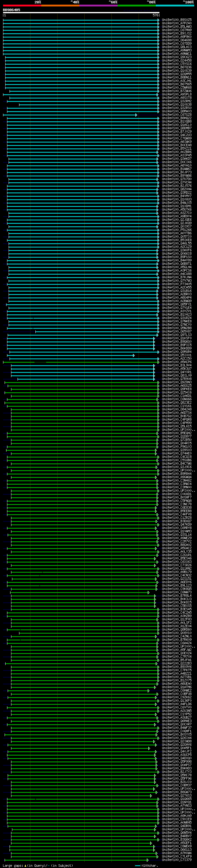Click hit label UniRef100_Q8MA03
Image resolution: width=197 pixels, height=868 pixels.
pyautogui.click(x=177, y=111)
